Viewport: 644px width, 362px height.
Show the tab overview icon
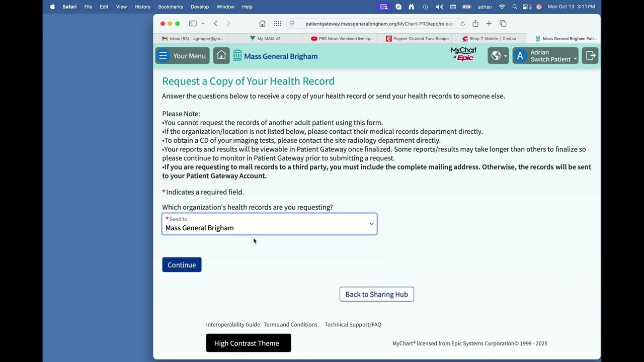pos(503,24)
